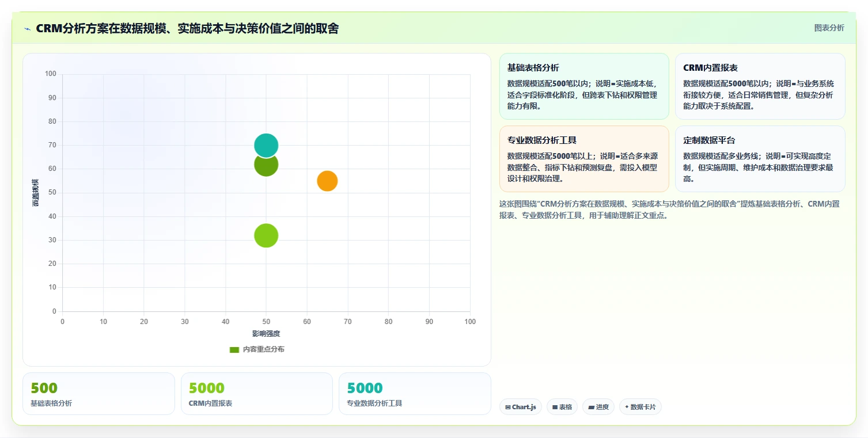Select the teal bubble in chart
The width and height of the screenshot is (868, 438).
pos(266,145)
